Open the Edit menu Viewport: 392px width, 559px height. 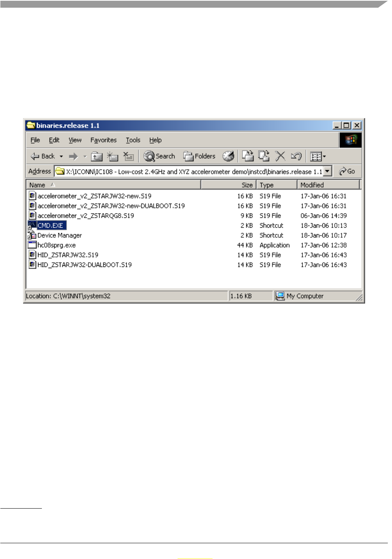tap(54, 140)
